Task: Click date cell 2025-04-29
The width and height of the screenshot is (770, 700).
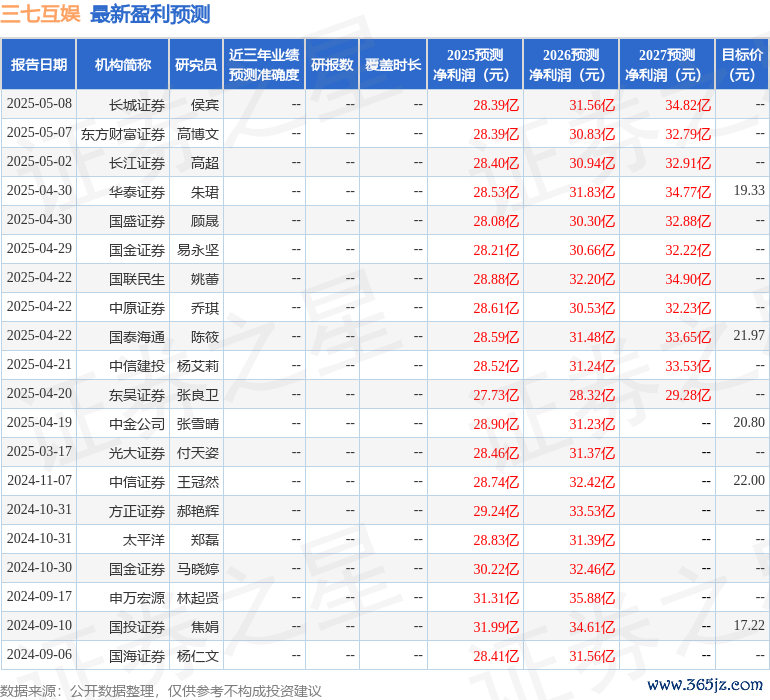Action: point(39,249)
